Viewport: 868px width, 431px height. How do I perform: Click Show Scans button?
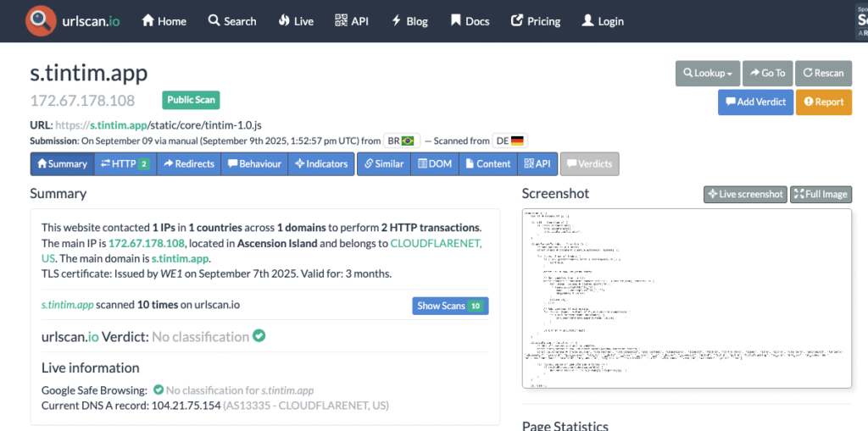[x=450, y=306]
